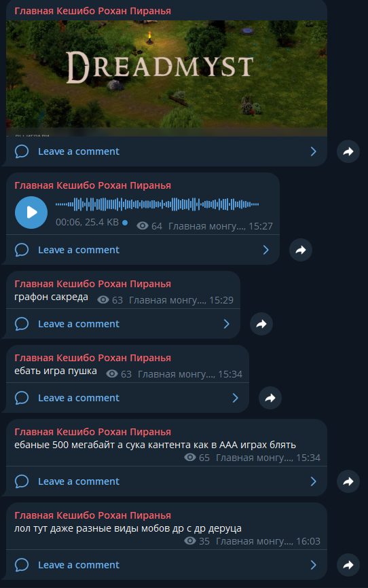Open channel name above voice message
The image size is (368, 588).
(92, 185)
